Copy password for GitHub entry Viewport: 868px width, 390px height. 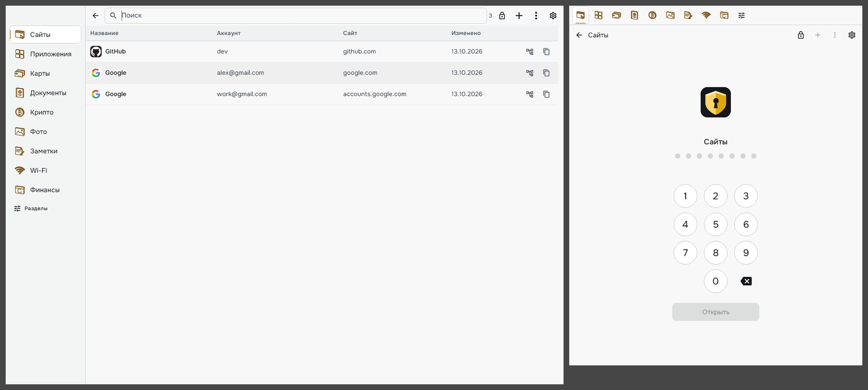click(546, 51)
